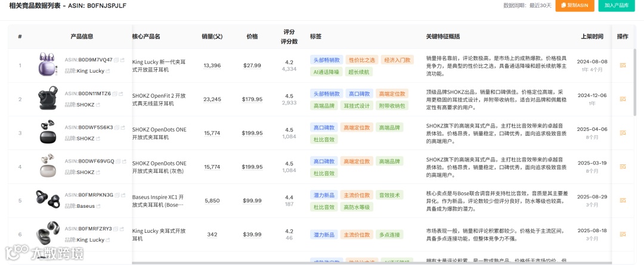Open the purple King Lucky earbuds thumbnail
Image resolution: width=644 pixels, height=265 pixels.
point(48,64)
